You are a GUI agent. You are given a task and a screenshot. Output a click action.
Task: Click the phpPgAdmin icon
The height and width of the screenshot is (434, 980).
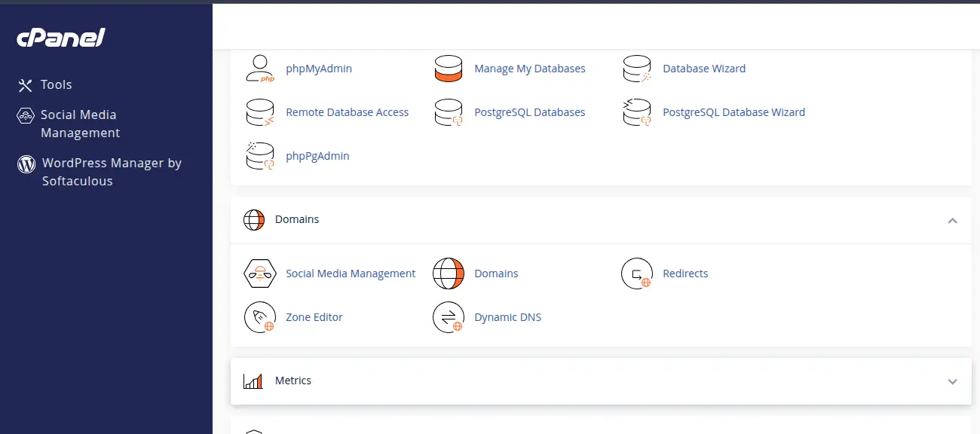(x=260, y=156)
